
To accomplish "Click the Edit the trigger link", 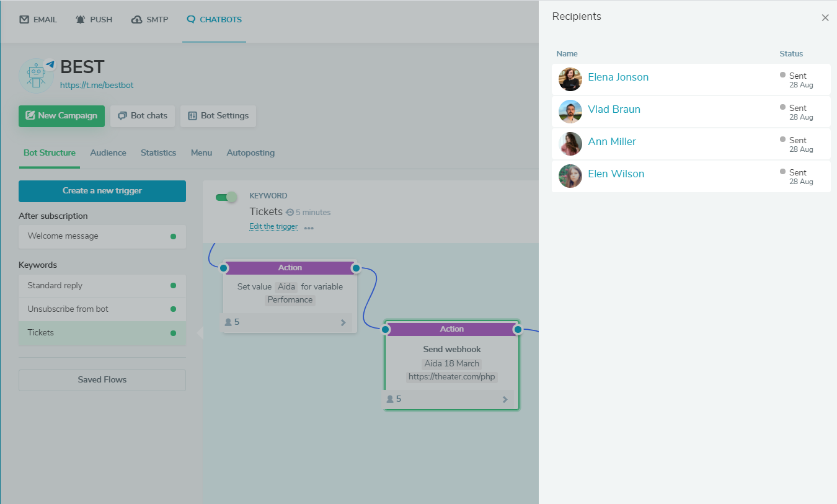I will [273, 226].
